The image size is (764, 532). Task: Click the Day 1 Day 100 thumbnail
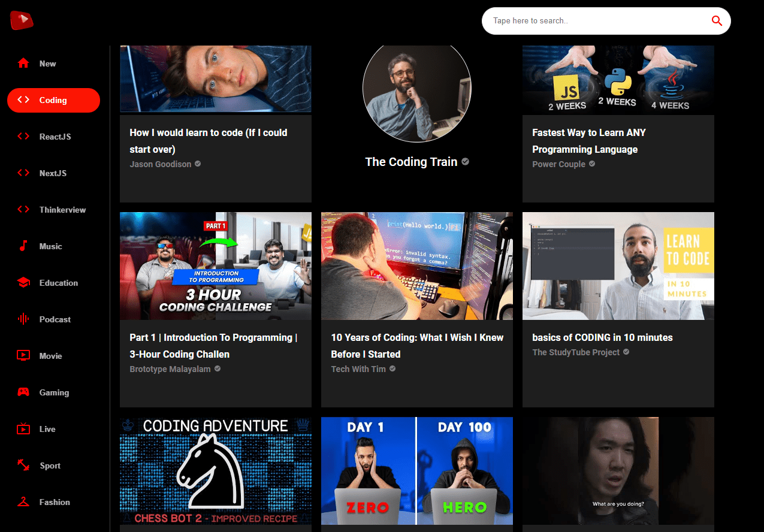417,471
